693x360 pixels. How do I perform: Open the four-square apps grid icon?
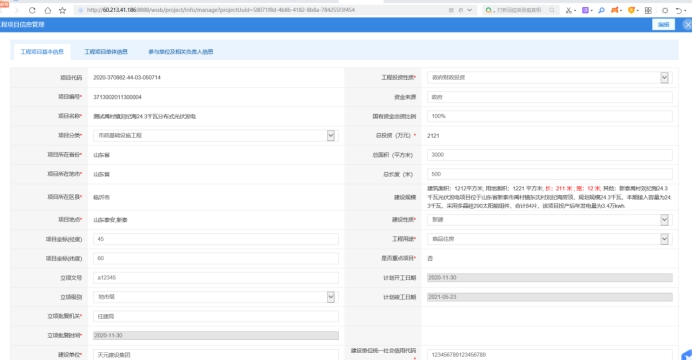pyautogui.click(x=648, y=10)
